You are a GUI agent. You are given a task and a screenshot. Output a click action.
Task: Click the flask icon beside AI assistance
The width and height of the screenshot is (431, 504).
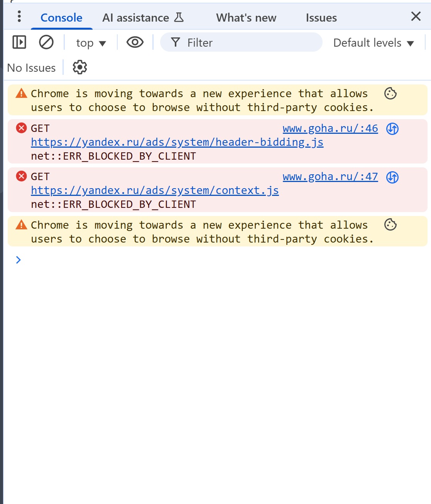coord(179,17)
